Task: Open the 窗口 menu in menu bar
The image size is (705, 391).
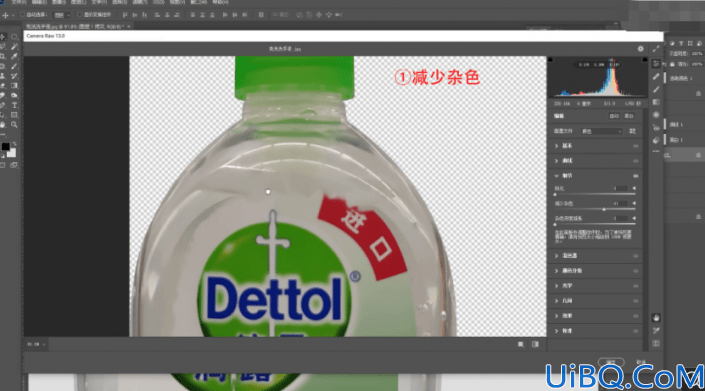Action: tap(198, 2)
